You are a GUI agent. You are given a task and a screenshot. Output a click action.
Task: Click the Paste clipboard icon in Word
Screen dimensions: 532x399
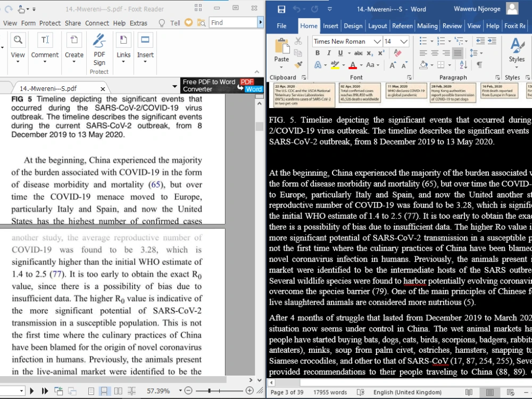tap(281, 46)
